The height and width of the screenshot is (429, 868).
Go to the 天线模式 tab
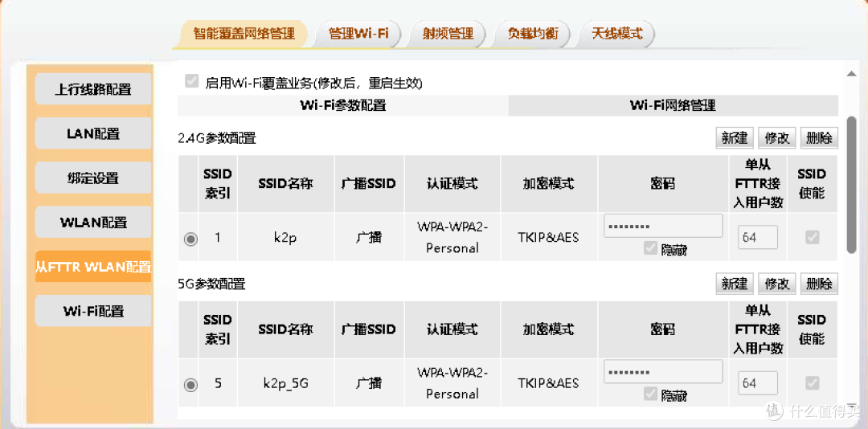pyautogui.click(x=616, y=33)
